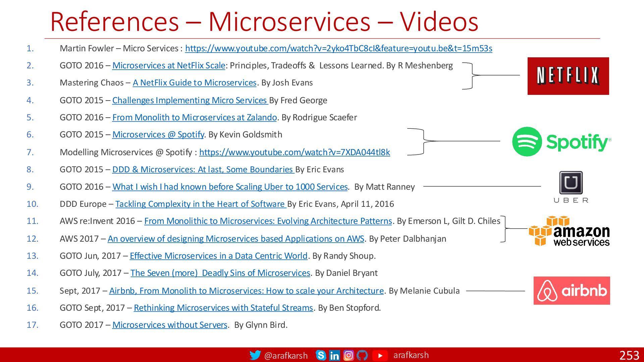Click 'By Daniel Bryant' text
Image resolution: width=644 pixels, height=362 pixels.
click(346, 273)
